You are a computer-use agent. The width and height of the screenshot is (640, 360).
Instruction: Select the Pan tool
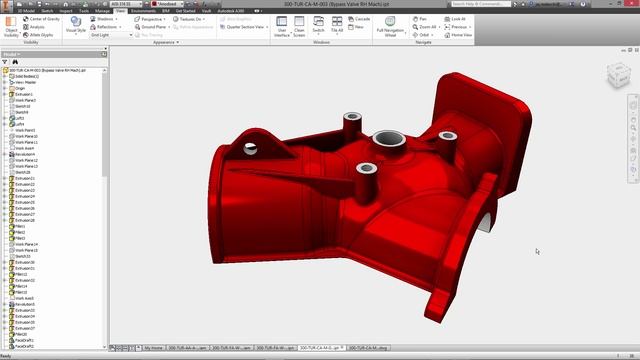coord(419,19)
